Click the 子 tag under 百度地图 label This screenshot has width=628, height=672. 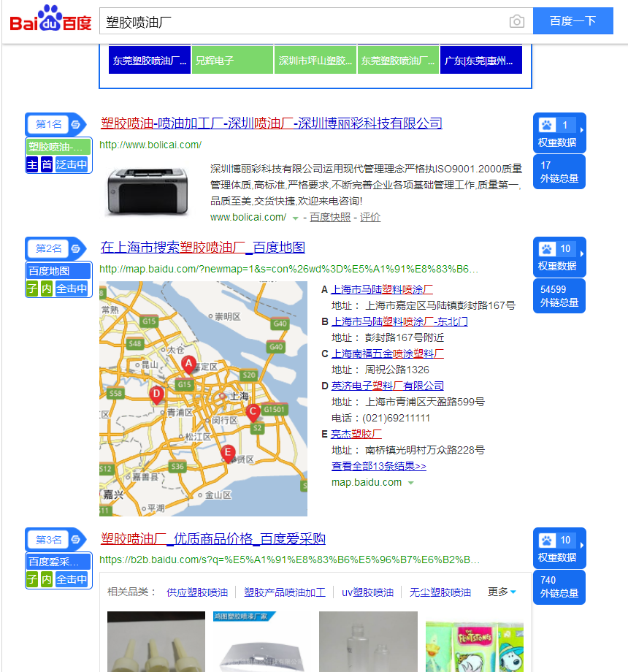(x=32, y=289)
